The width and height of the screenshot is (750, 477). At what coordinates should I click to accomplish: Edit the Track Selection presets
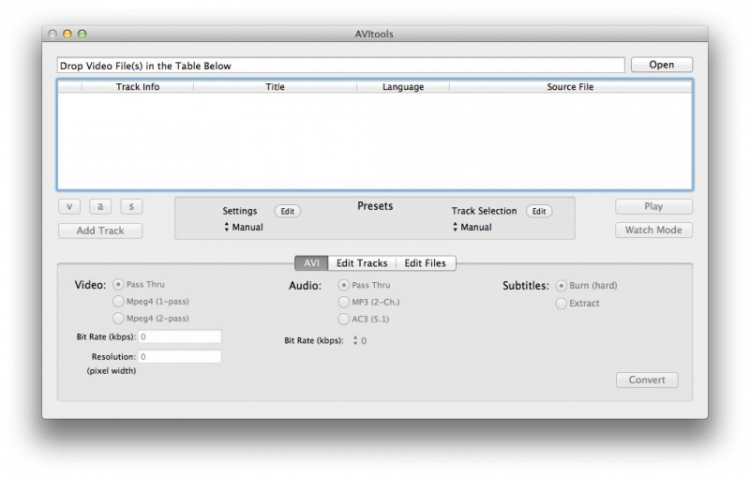pos(539,211)
